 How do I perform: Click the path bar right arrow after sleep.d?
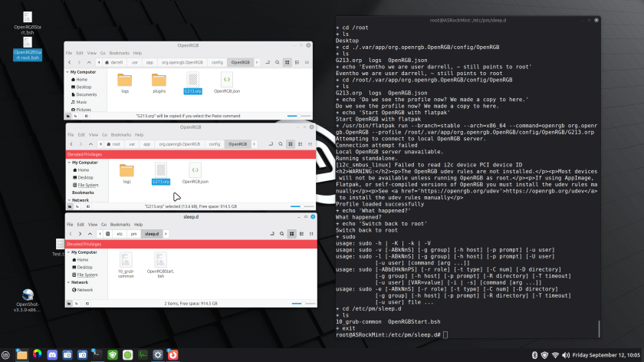pyautogui.click(x=166, y=232)
